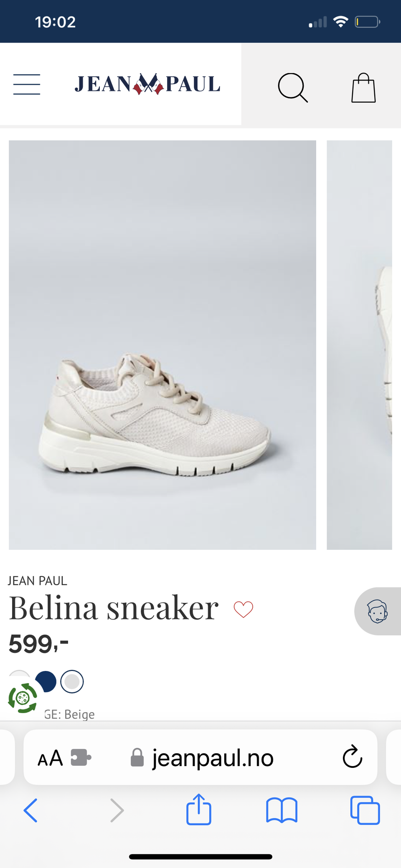This screenshot has height=868, width=401.
Task: Tap the main beige sneaker image
Action: coord(162,345)
